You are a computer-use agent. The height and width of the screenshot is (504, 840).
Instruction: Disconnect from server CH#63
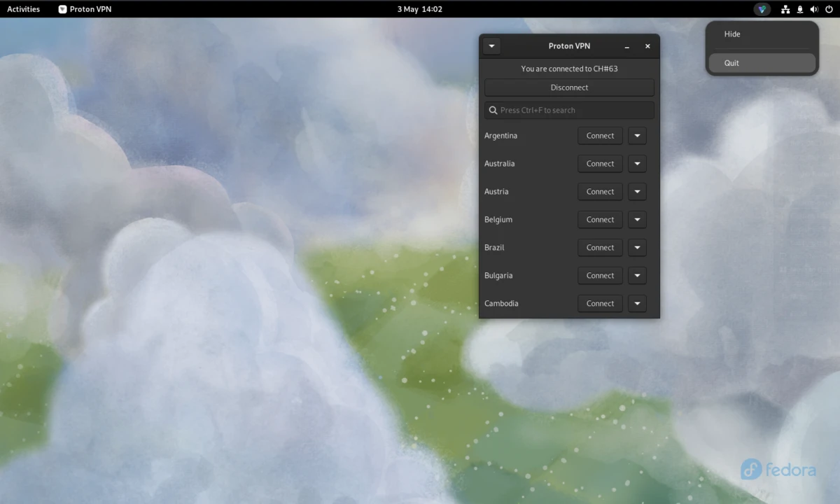[569, 87]
